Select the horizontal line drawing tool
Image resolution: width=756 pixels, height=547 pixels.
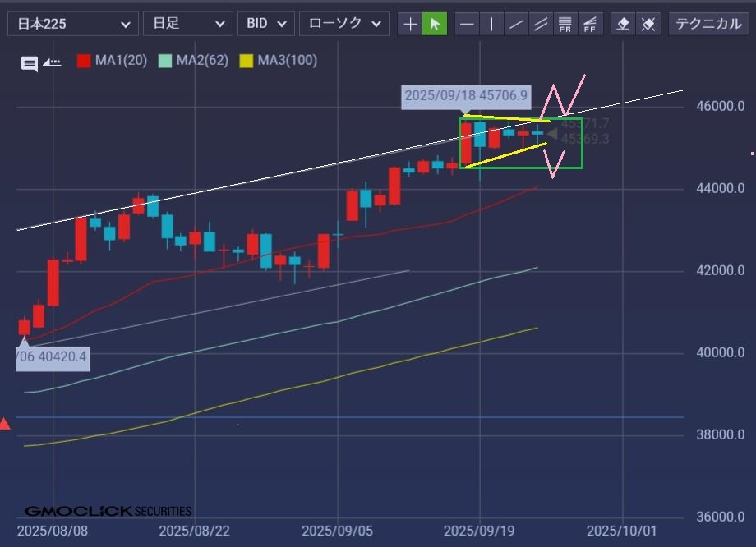click(x=467, y=24)
